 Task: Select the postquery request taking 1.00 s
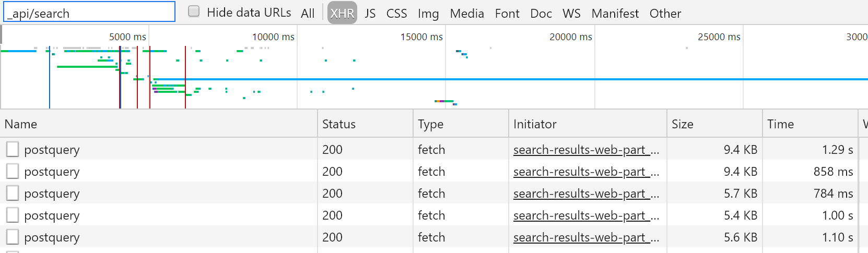point(433,215)
